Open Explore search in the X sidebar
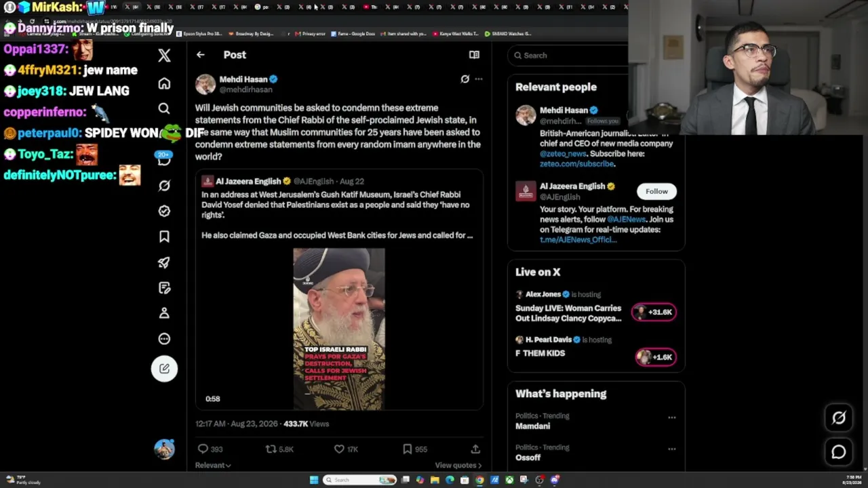The width and height of the screenshot is (868, 488). [164, 108]
